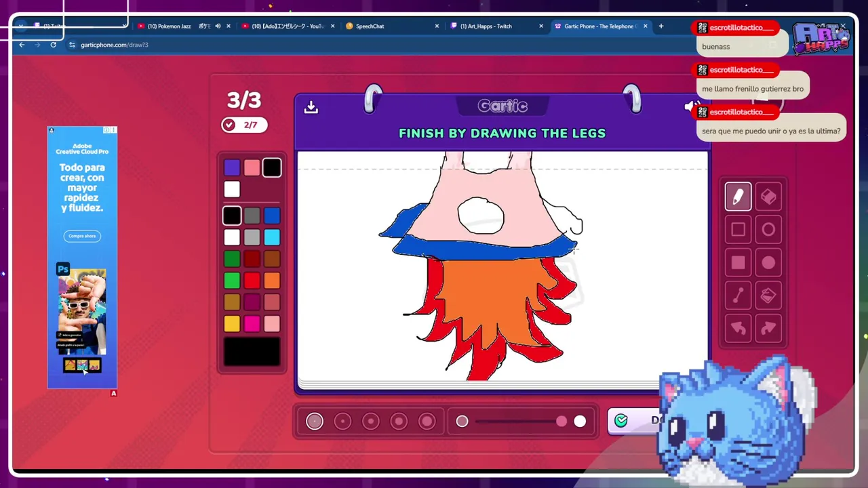
Task: Choose the second brush size
Action: 342,422
